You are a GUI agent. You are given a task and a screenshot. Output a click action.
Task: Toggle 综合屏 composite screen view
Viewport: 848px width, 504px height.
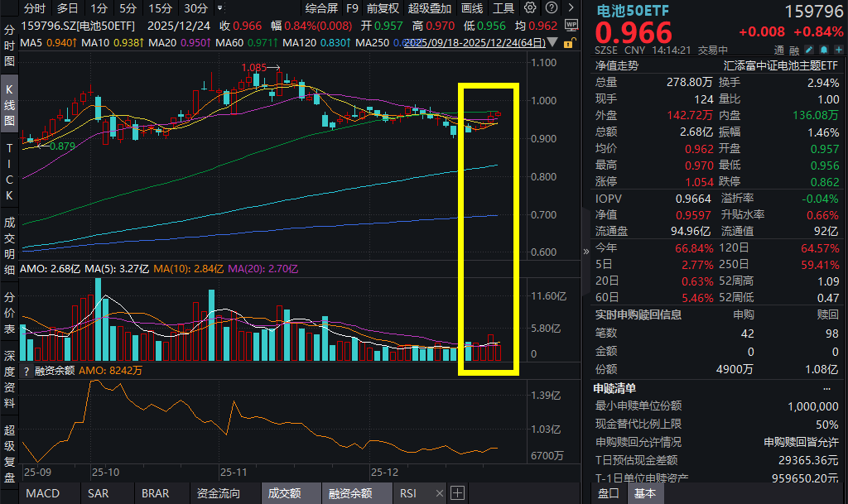(x=323, y=7)
